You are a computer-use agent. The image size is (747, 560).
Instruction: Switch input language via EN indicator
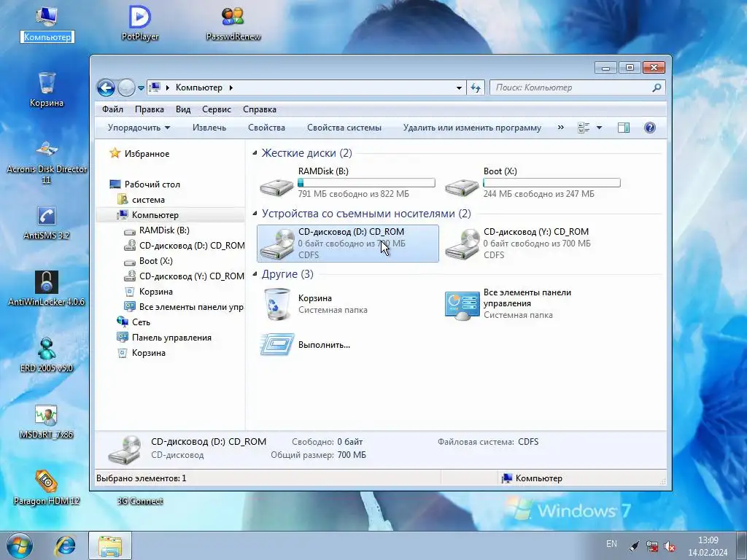point(612,544)
